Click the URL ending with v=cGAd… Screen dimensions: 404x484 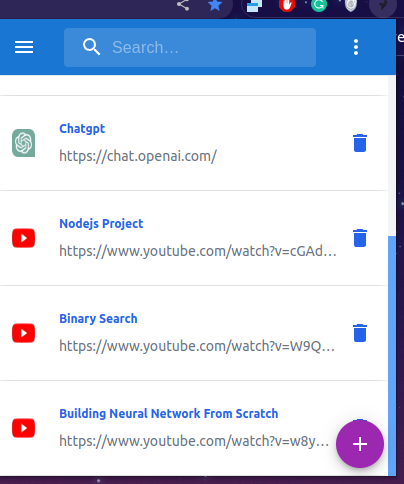coord(198,251)
